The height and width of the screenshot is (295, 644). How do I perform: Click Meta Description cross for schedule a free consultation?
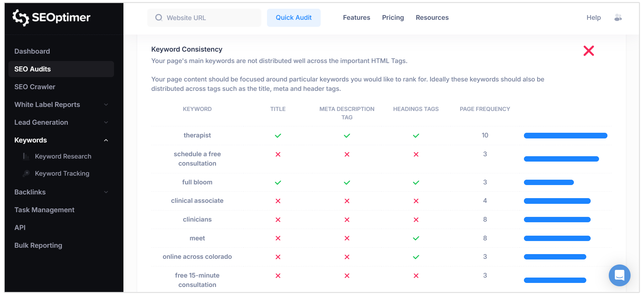pos(347,154)
